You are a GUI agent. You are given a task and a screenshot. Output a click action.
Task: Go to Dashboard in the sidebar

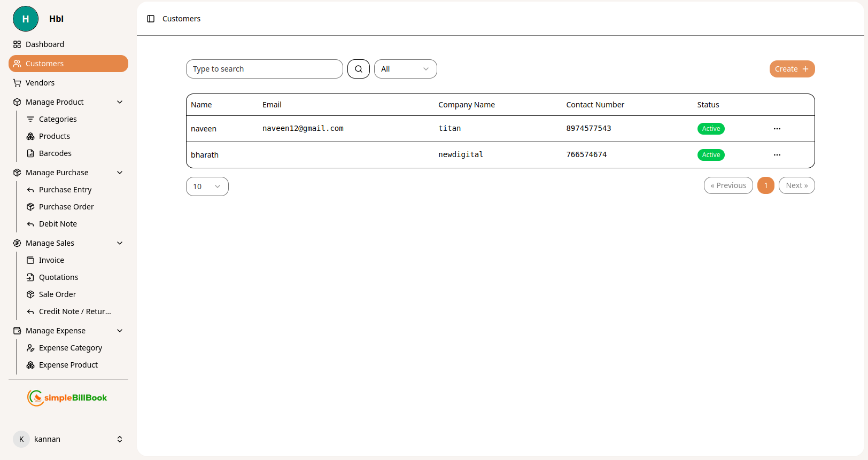point(45,44)
